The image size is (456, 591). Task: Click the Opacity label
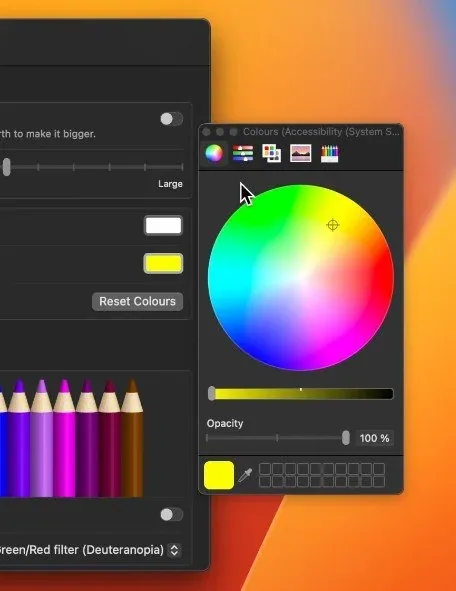click(x=225, y=423)
